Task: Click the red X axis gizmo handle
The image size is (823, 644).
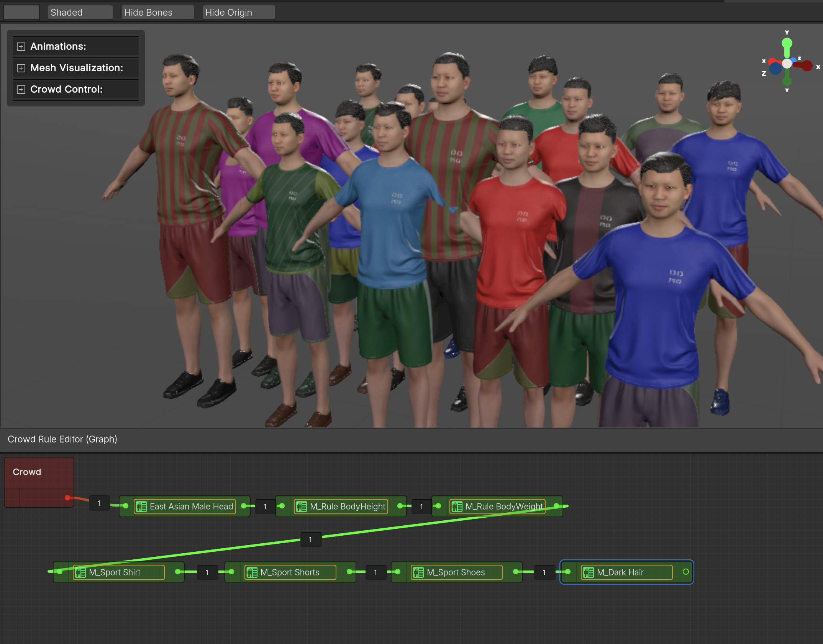Action: (807, 66)
